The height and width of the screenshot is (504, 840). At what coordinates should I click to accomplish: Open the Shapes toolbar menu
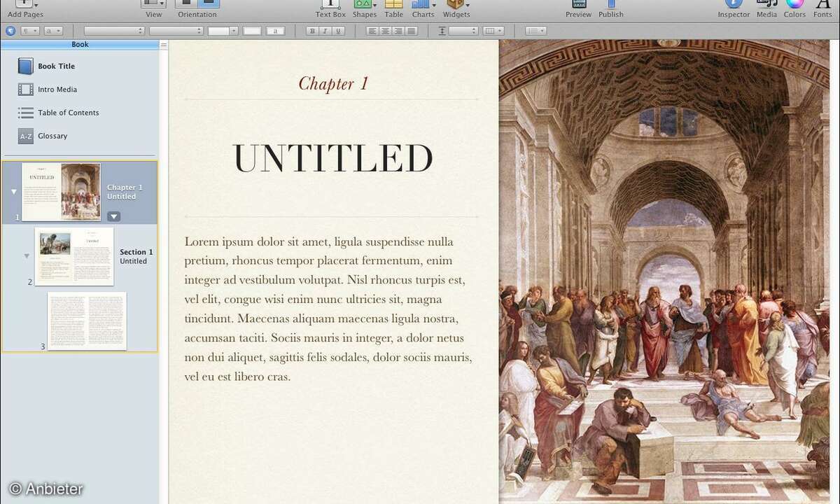(364, 9)
